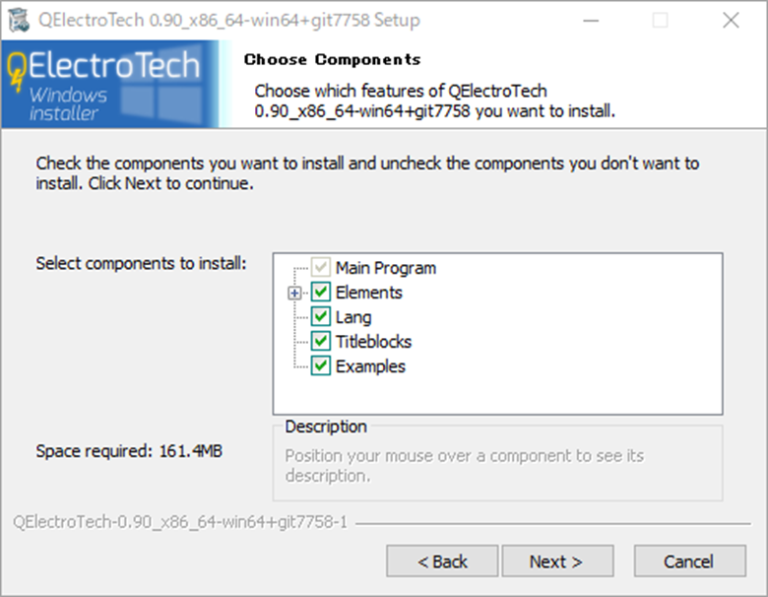This screenshot has height=597, width=768.
Task: Click the Next button to continue
Action: pyautogui.click(x=556, y=561)
